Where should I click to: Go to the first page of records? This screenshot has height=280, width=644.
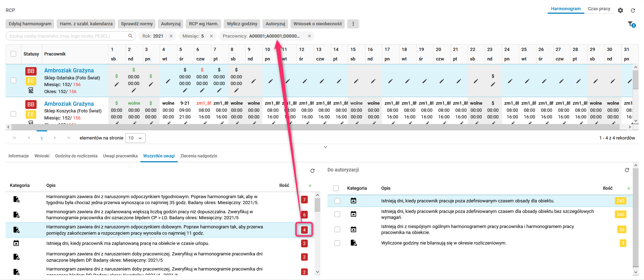14,138
